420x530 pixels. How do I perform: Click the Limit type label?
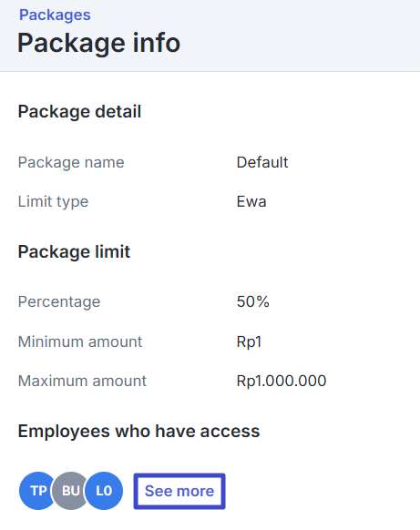point(53,202)
